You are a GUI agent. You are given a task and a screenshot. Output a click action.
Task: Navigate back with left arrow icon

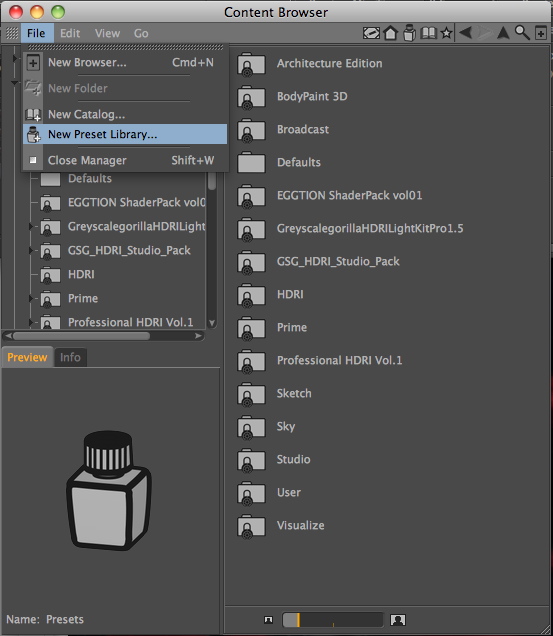[466, 32]
